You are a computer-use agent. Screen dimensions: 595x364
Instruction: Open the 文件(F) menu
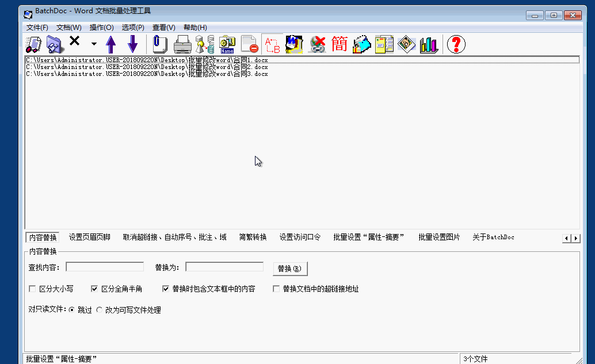37,27
